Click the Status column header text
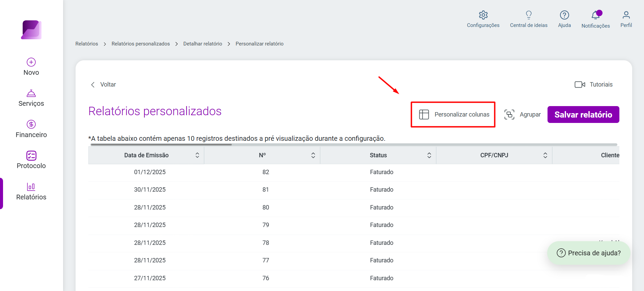Viewport: 644px width, 291px height. tap(378, 155)
